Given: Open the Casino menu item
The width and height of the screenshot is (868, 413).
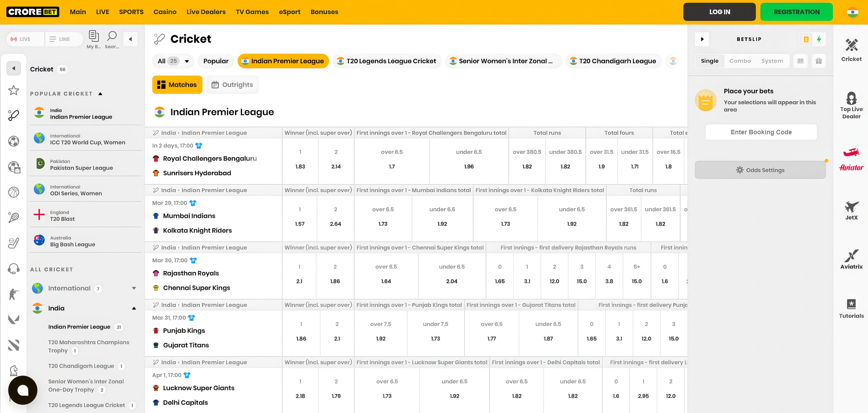Looking at the screenshot, I should [x=165, y=12].
